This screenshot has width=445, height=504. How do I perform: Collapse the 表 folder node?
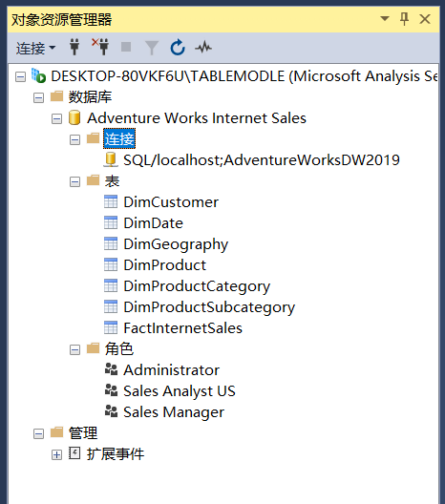pos(74,182)
